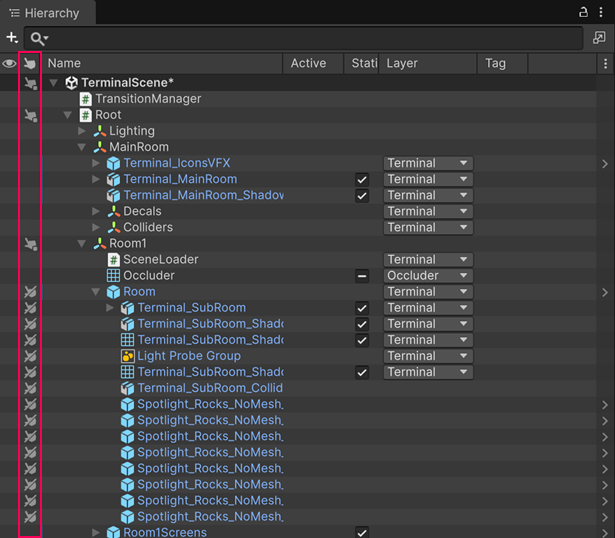Click the eye visibility column header icon

(x=9, y=63)
